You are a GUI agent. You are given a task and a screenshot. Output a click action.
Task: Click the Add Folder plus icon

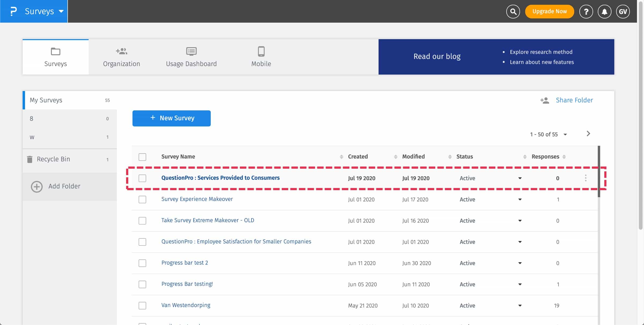tap(37, 187)
